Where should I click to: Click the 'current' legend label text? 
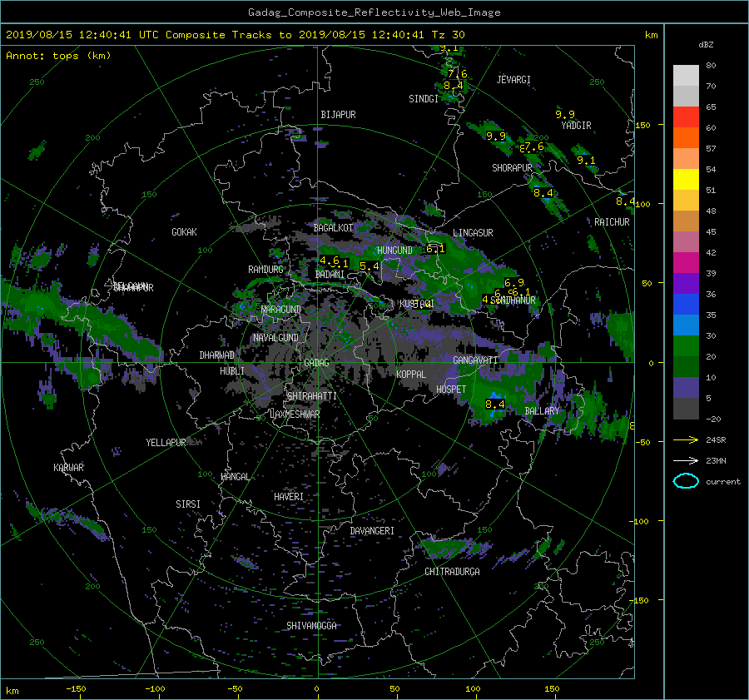click(x=722, y=482)
